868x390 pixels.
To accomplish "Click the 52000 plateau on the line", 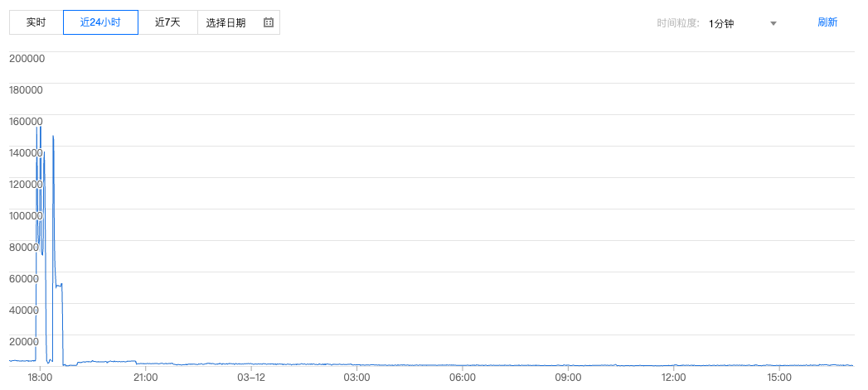I will pyautogui.click(x=59, y=286).
